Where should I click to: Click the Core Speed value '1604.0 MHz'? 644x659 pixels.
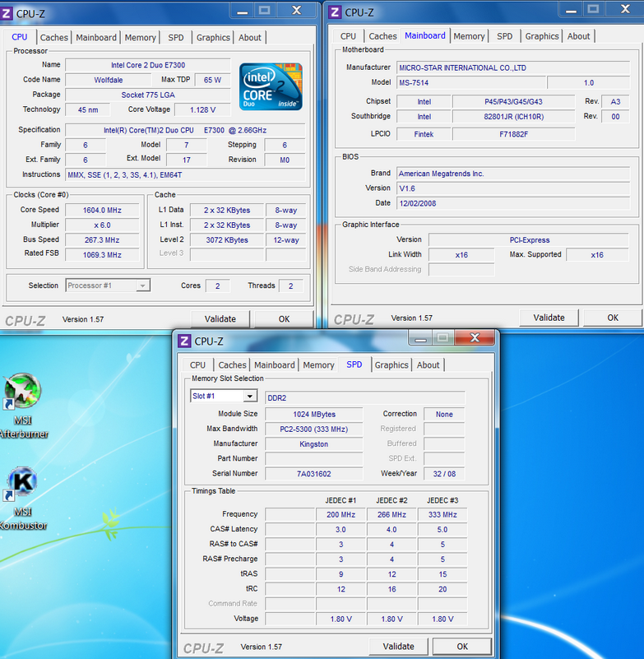tap(102, 210)
